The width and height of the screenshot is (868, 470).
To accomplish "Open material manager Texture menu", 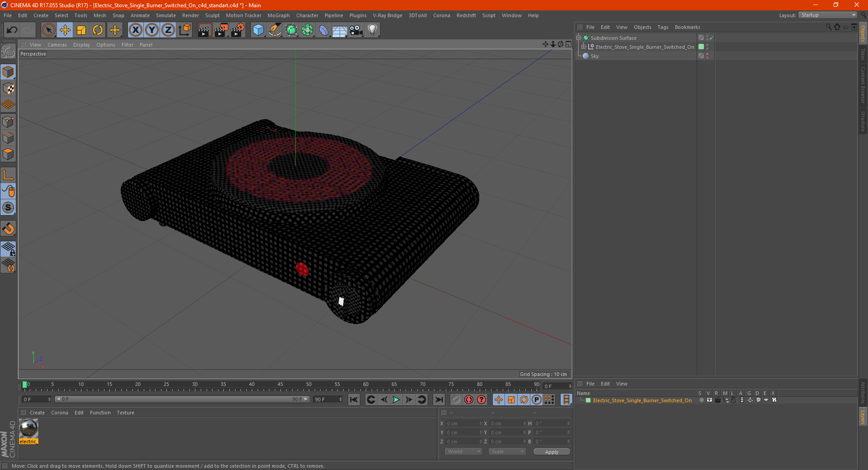I will point(126,413).
